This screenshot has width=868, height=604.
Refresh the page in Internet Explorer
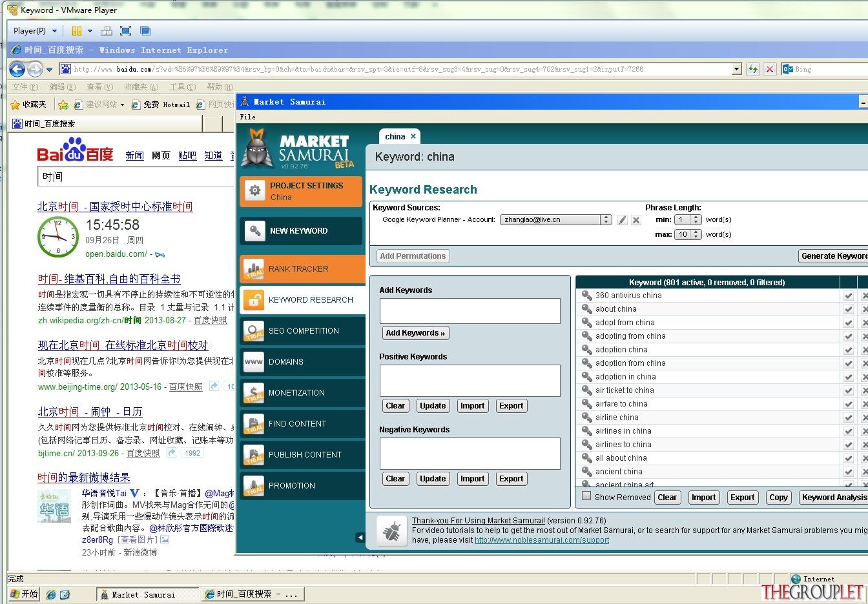tap(753, 69)
